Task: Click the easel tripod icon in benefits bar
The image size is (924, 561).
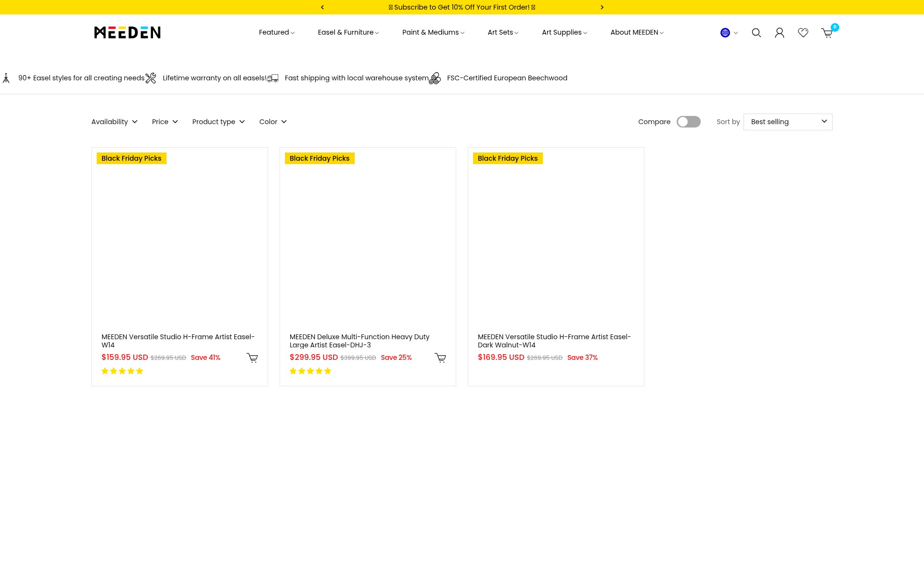Action: pos(6,78)
